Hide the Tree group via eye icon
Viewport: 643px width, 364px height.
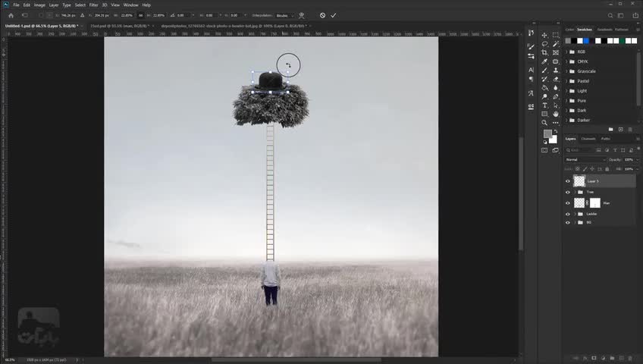[568, 193]
